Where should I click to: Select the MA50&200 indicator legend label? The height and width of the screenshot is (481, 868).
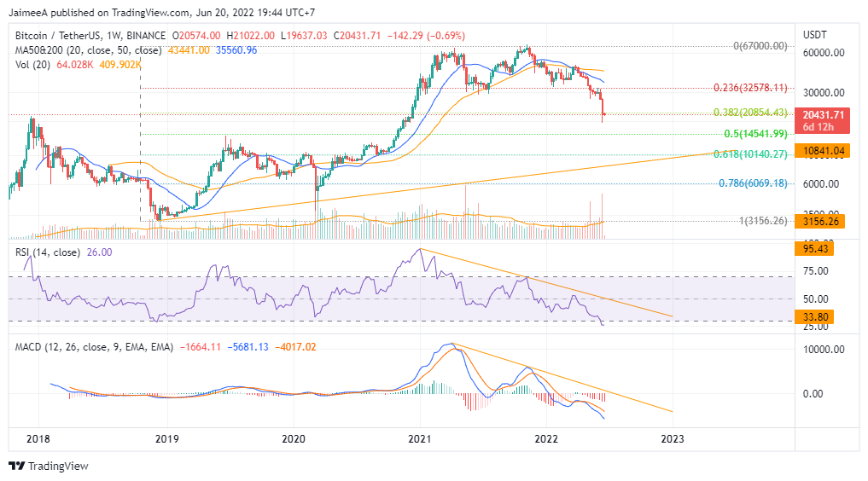pos(89,50)
